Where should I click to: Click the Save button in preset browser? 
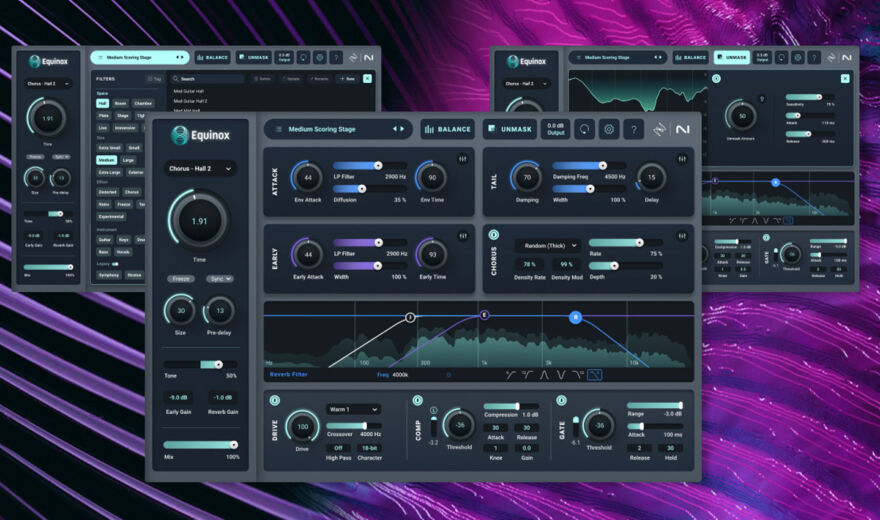click(347, 78)
